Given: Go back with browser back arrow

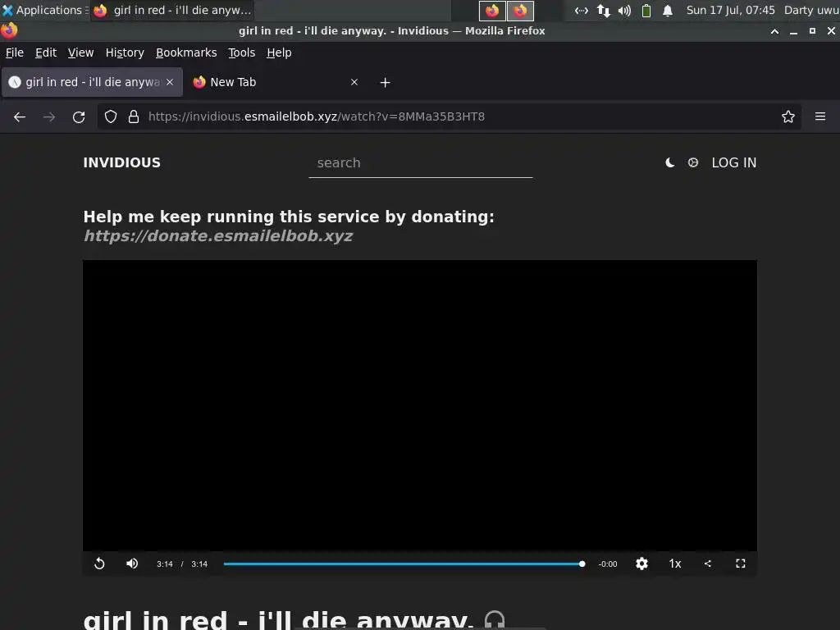Looking at the screenshot, I should point(20,116).
